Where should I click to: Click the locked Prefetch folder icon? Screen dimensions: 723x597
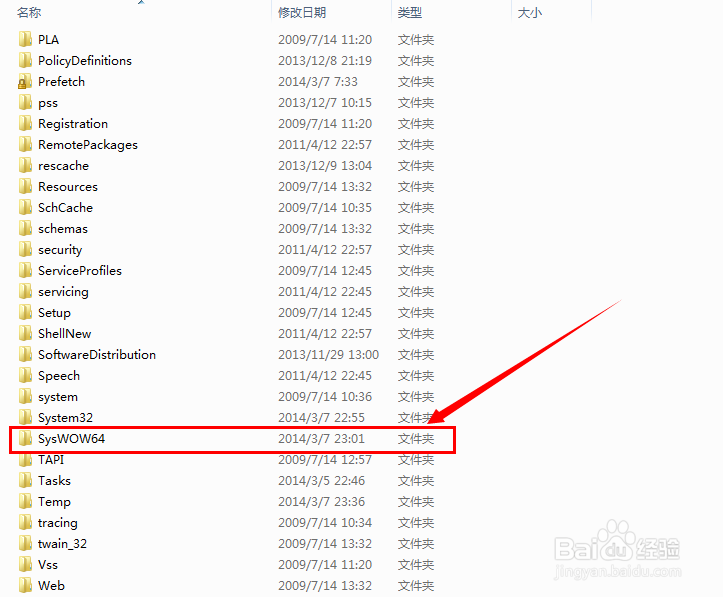(x=25, y=82)
